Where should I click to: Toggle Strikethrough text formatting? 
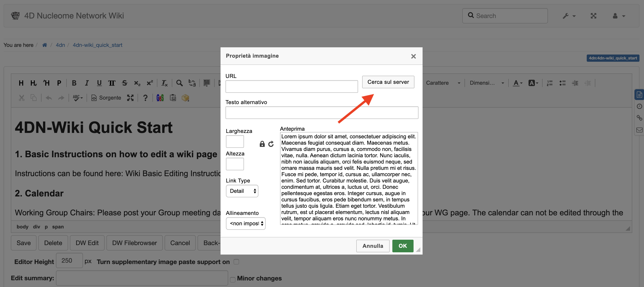click(x=124, y=83)
